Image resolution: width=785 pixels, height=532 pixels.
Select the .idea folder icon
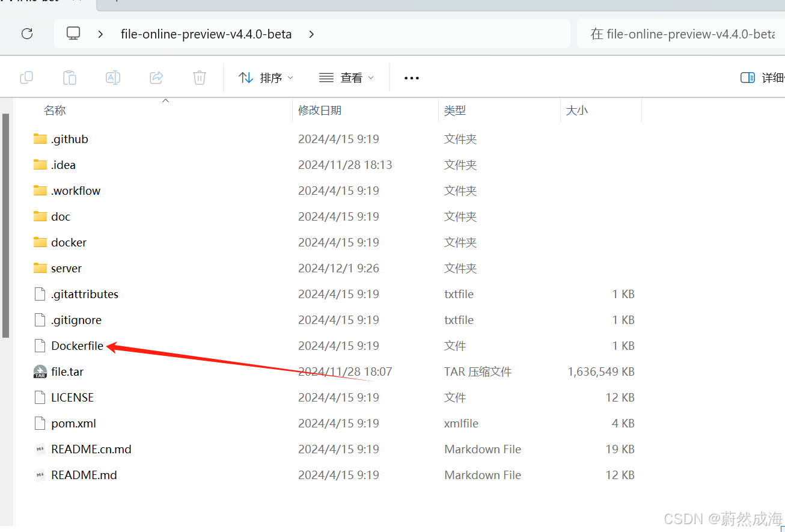click(x=40, y=165)
